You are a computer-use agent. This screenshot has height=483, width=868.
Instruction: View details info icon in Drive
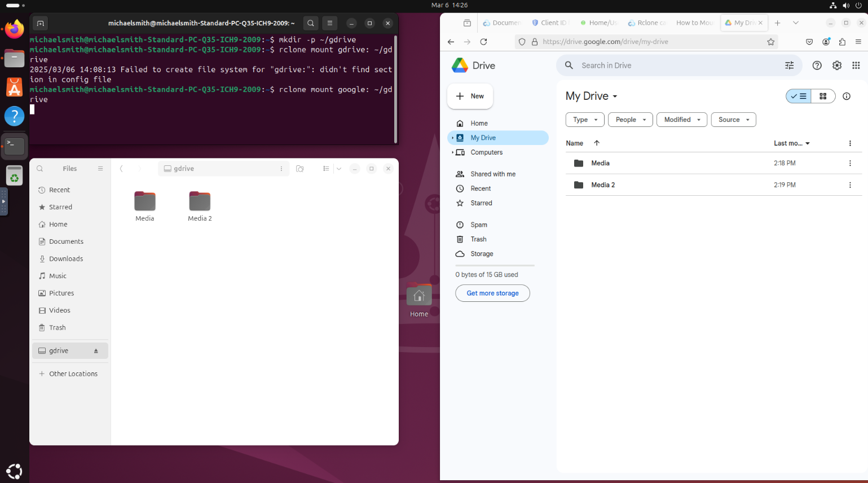coord(847,96)
